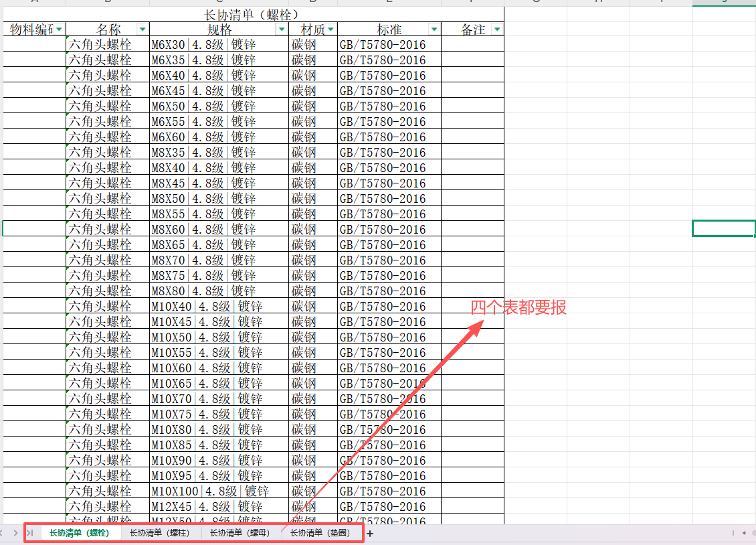Select the spec cell M10X75 | 4.8级 | 镀锌
756x545 pixels.
(219, 414)
